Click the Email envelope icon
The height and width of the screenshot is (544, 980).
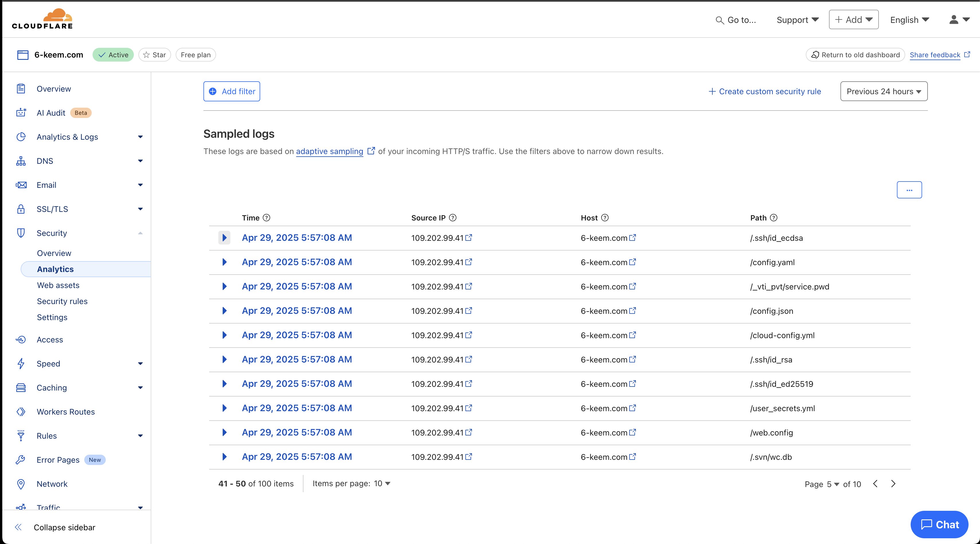(x=21, y=185)
